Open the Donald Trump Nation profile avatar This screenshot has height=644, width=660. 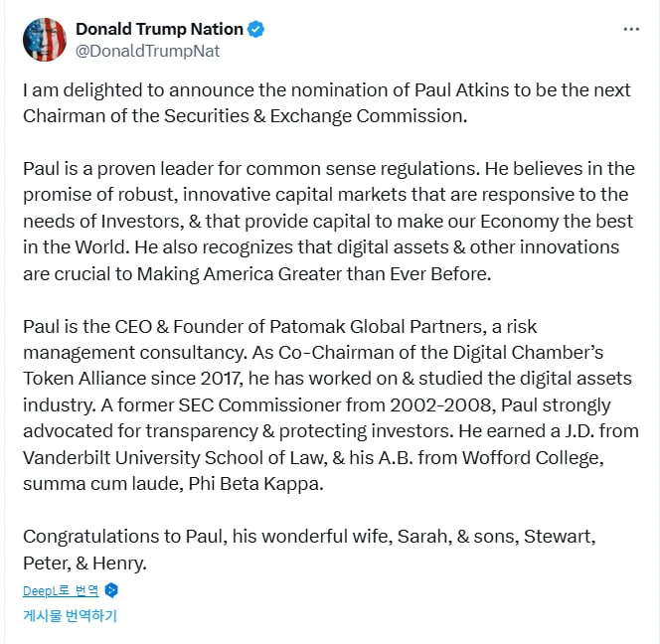coord(44,40)
